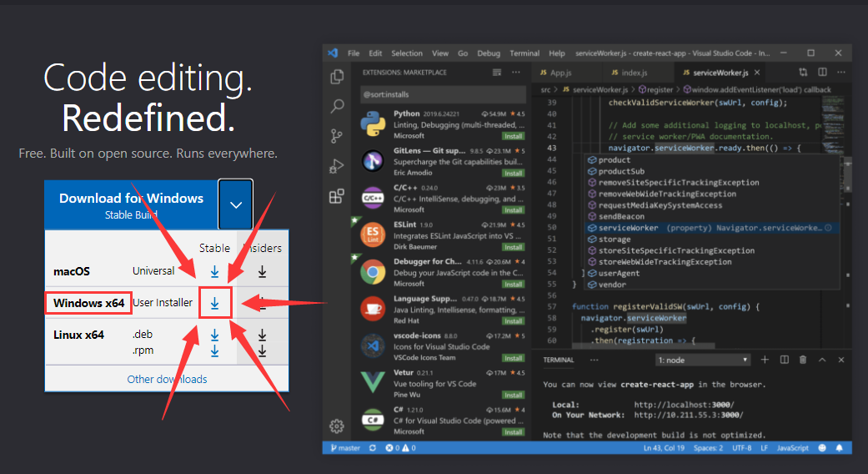The height and width of the screenshot is (474, 868).
Task: Download Linux x64 .deb Insiders build
Action: 263,335
